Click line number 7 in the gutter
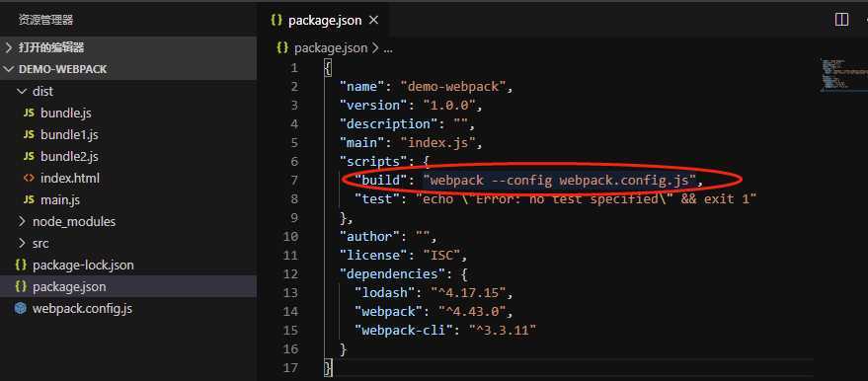 (294, 181)
